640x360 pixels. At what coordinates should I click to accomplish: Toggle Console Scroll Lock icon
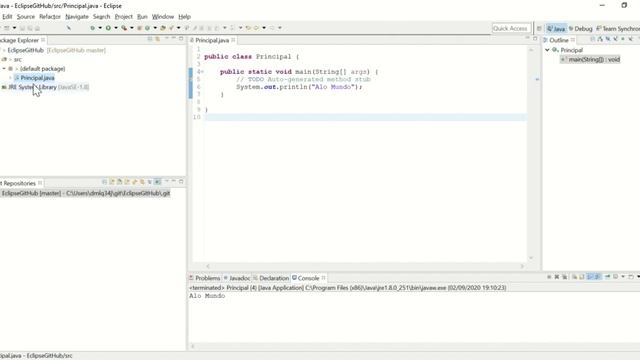coord(582,277)
